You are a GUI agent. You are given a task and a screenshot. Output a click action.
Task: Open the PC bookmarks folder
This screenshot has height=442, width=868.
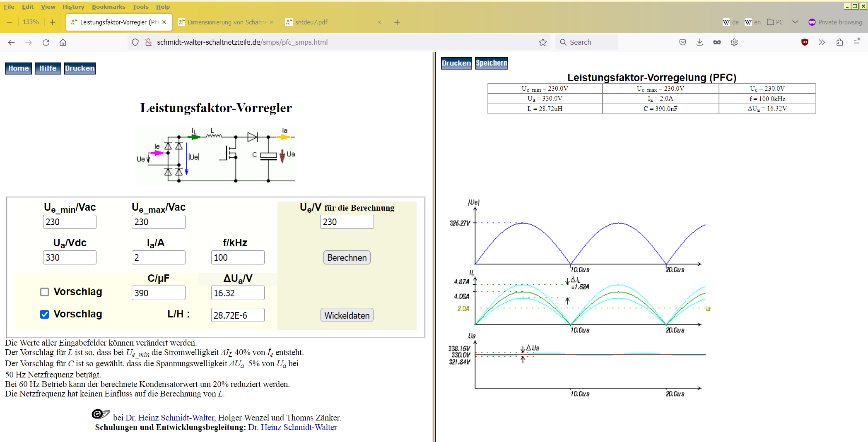pyautogui.click(x=775, y=22)
